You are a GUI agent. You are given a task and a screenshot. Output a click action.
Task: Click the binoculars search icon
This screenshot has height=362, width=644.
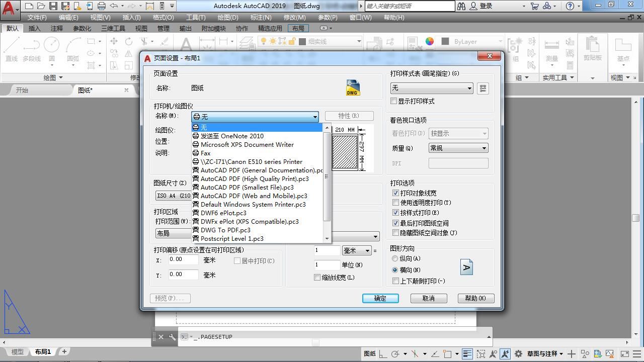point(461,6)
